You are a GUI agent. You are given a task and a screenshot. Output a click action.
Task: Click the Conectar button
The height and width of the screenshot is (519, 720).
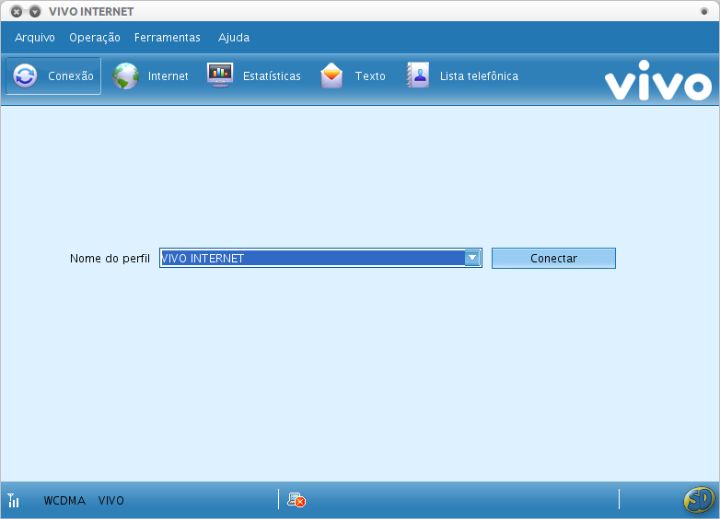click(553, 258)
